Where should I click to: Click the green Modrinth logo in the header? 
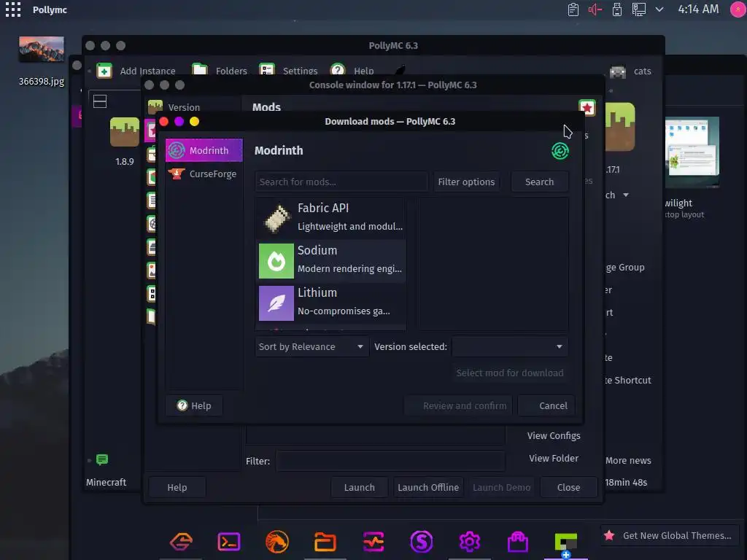[560, 151]
